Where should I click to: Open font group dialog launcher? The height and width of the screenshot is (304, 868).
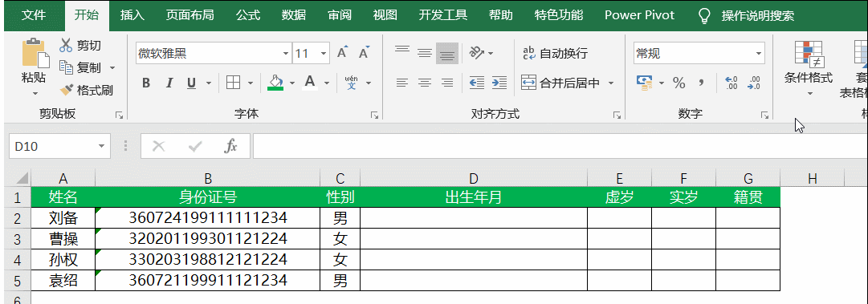[x=375, y=115]
